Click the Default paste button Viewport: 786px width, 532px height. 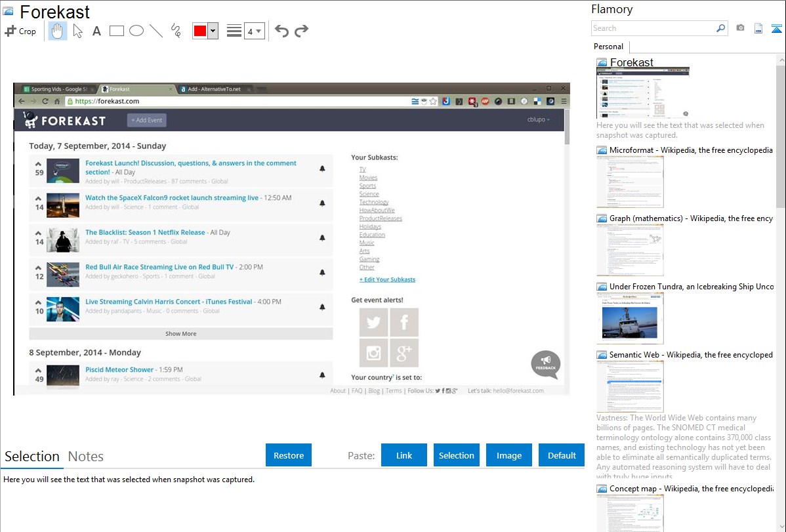562,455
